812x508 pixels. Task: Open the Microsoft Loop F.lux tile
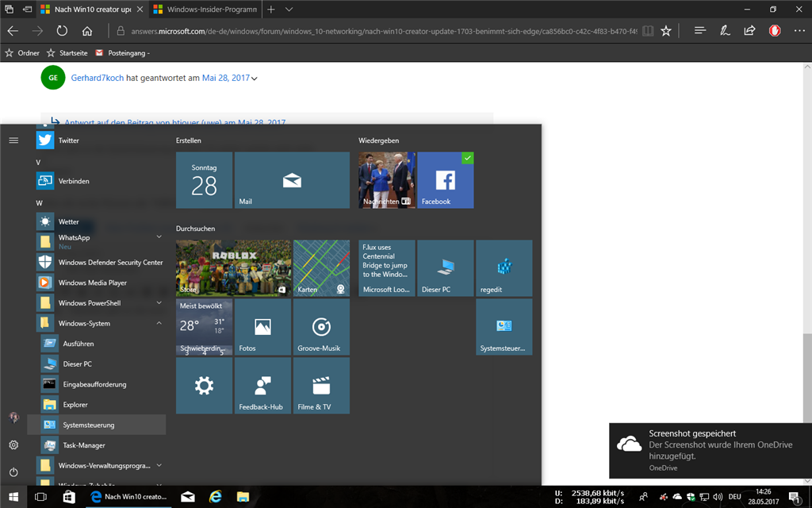387,268
